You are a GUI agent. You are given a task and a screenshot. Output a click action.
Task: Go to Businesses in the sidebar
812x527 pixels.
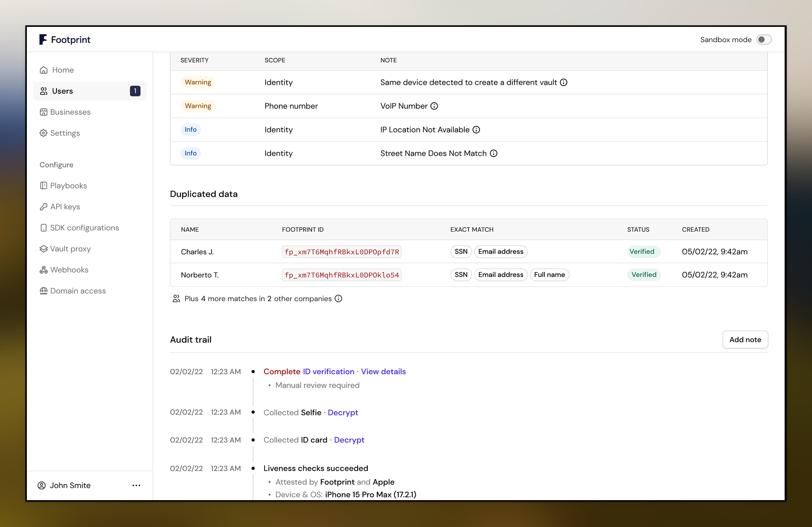coord(70,112)
